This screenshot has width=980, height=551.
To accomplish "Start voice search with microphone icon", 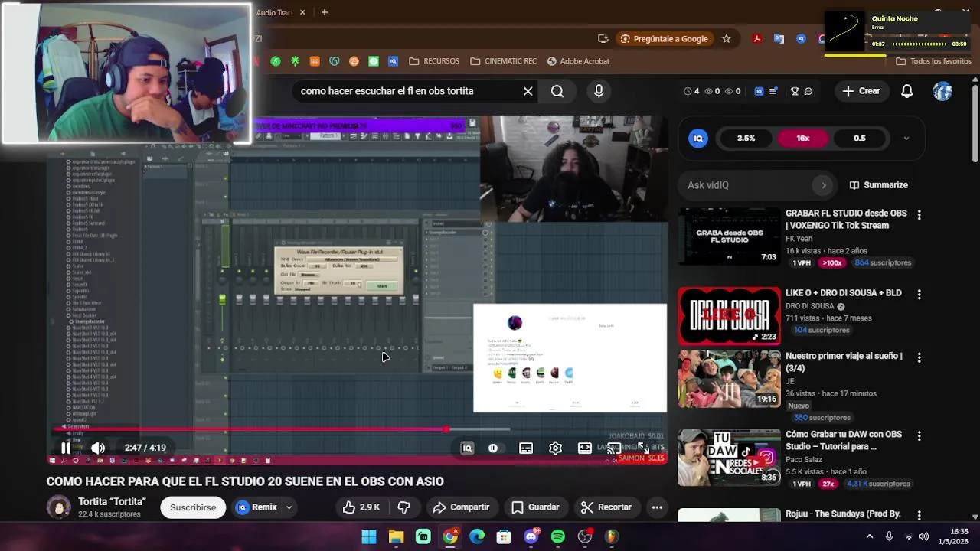I will (x=599, y=91).
